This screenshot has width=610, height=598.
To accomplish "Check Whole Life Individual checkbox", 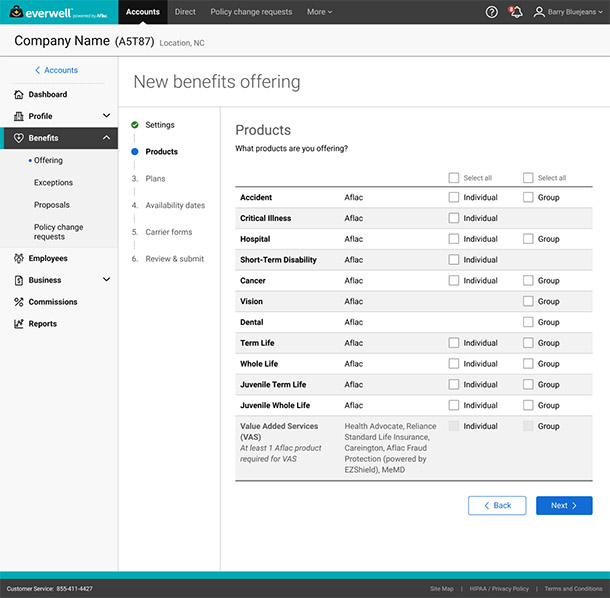I will [x=454, y=364].
